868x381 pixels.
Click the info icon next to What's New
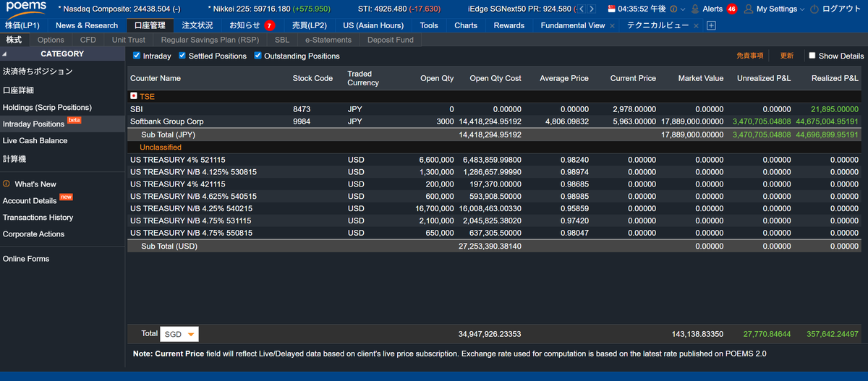(7, 184)
